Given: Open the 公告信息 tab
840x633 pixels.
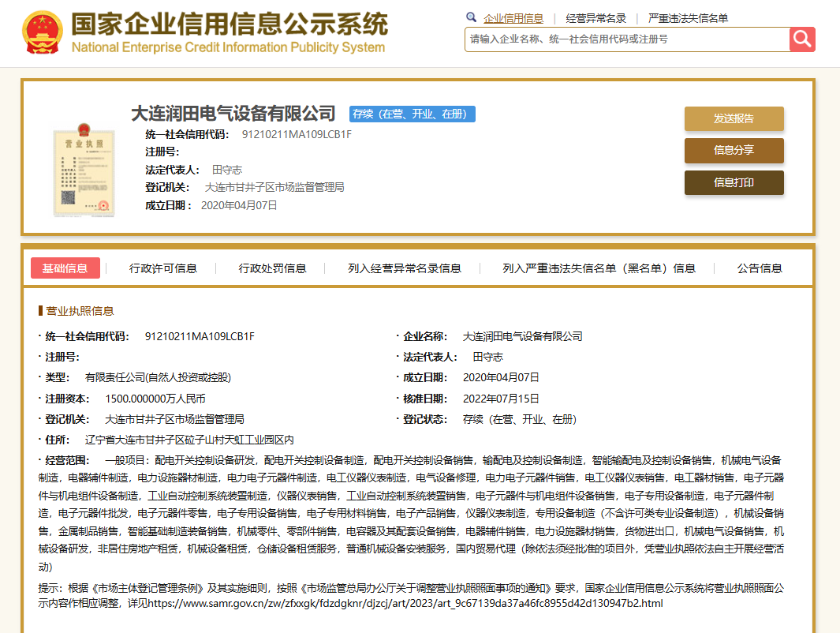Looking at the screenshot, I should click(760, 268).
